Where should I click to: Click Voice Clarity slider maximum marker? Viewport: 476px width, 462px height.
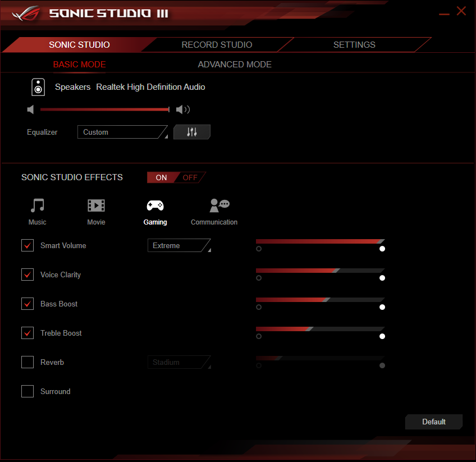(x=382, y=278)
